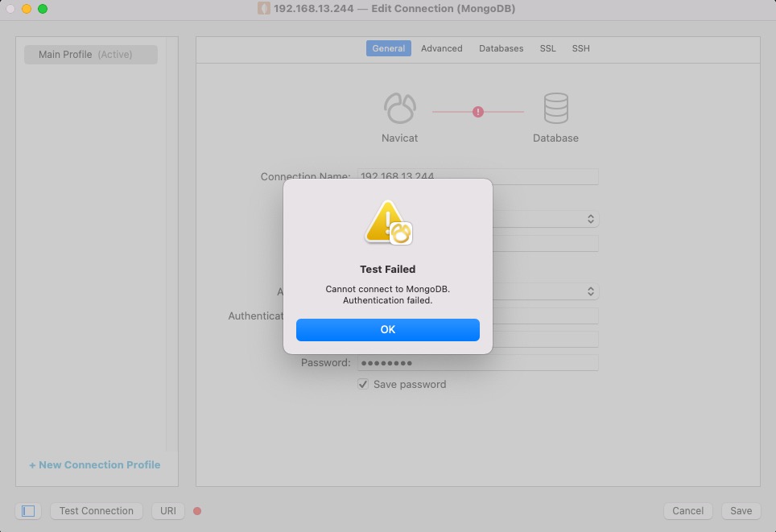This screenshot has height=532, width=776.
Task: Click the Authentication field input
Action: 546,315
